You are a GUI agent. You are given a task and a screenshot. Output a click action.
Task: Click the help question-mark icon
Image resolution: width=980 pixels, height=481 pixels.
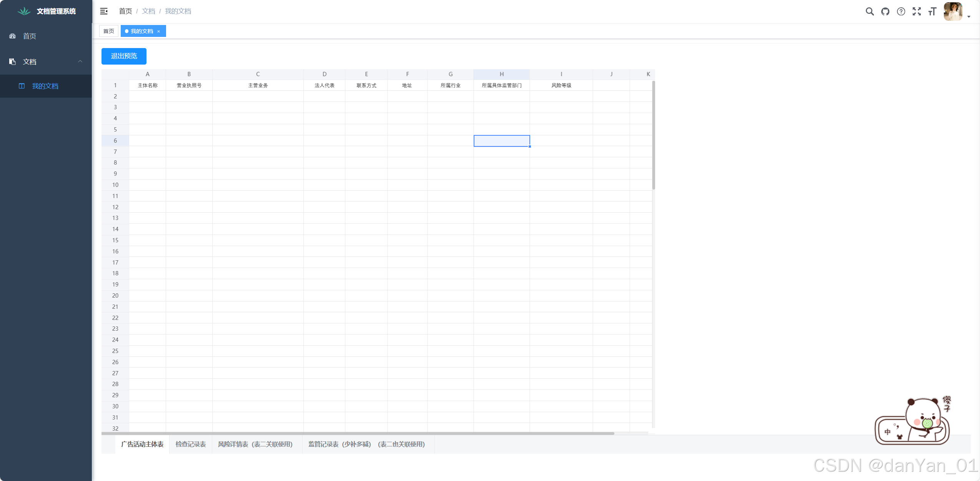point(901,12)
